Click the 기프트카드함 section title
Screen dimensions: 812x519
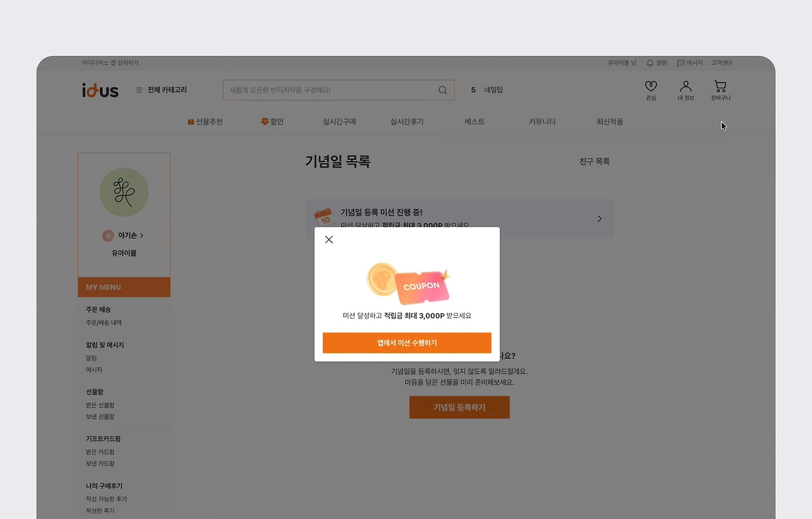click(x=103, y=439)
